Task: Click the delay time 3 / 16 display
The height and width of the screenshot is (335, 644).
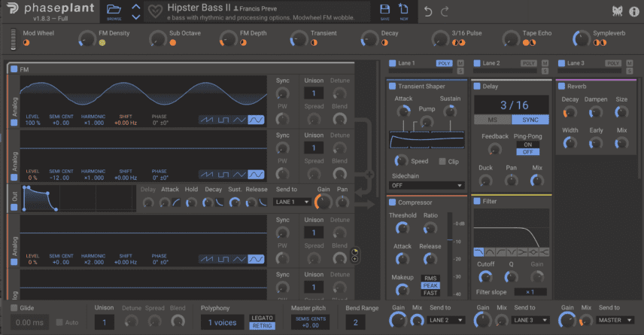Action: tap(512, 105)
